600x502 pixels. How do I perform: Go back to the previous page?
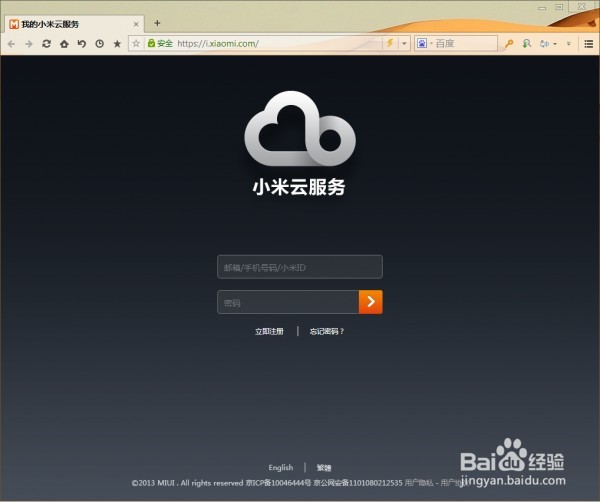[11, 44]
